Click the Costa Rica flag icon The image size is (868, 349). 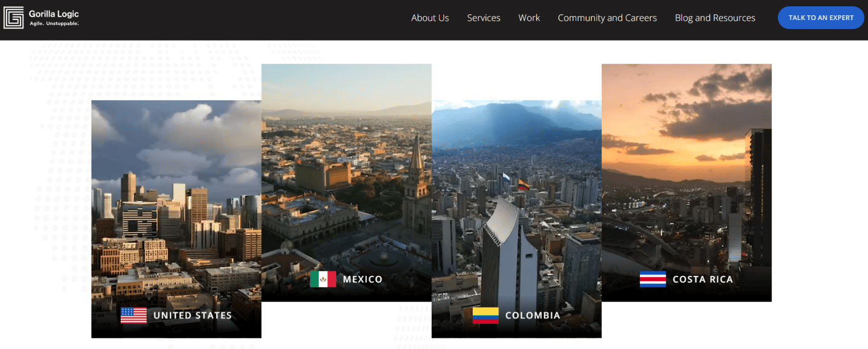coord(652,279)
